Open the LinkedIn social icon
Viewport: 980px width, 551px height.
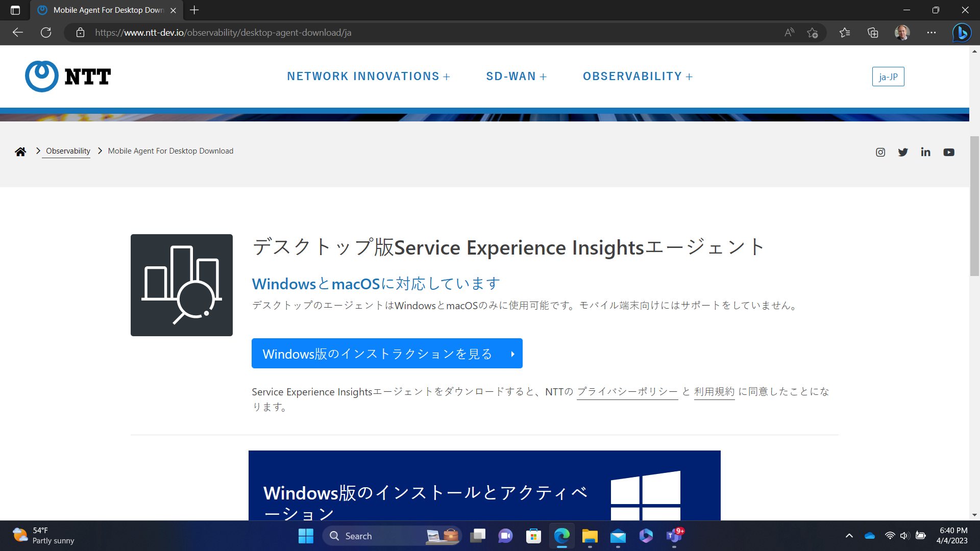[x=925, y=152]
